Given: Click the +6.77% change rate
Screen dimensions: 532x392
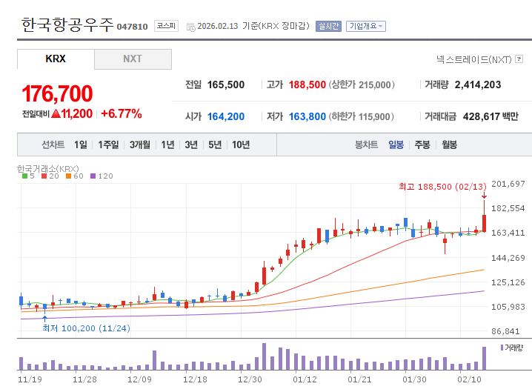Looking at the screenshot, I should click(x=121, y=113).
